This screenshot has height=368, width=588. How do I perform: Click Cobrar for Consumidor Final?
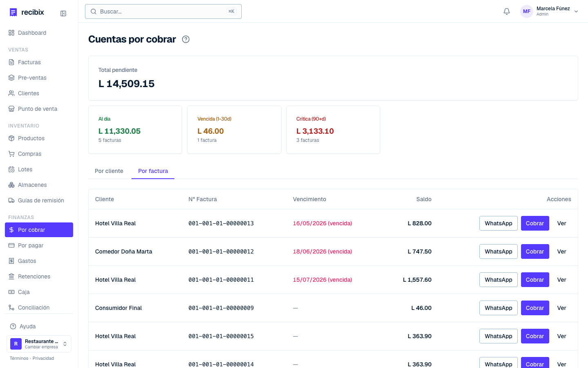coord(535,308)
